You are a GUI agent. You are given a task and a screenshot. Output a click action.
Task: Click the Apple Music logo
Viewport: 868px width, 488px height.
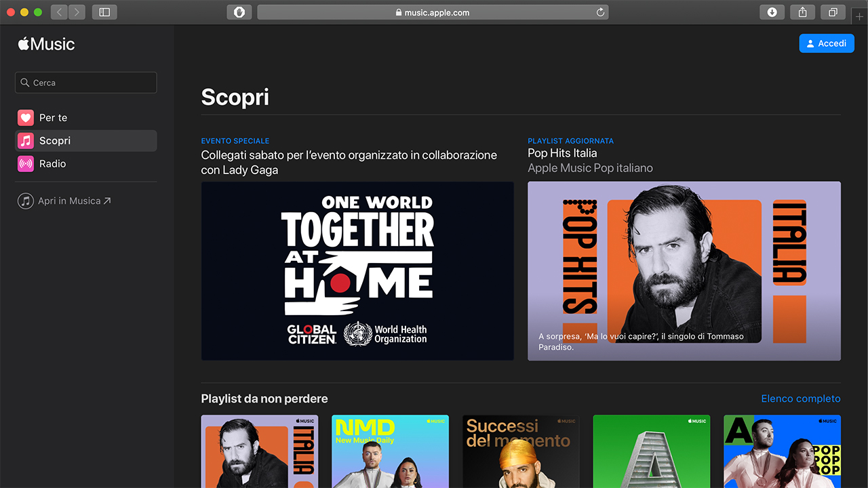[46, 44]
